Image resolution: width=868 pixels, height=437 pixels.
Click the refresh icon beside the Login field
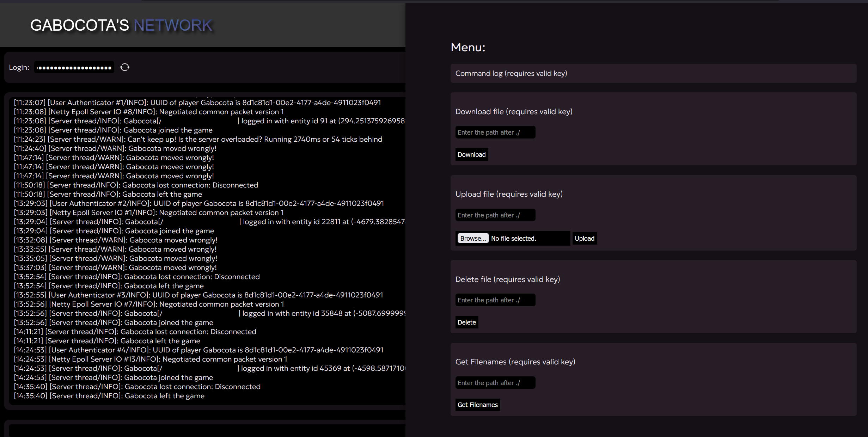point(125,67)
